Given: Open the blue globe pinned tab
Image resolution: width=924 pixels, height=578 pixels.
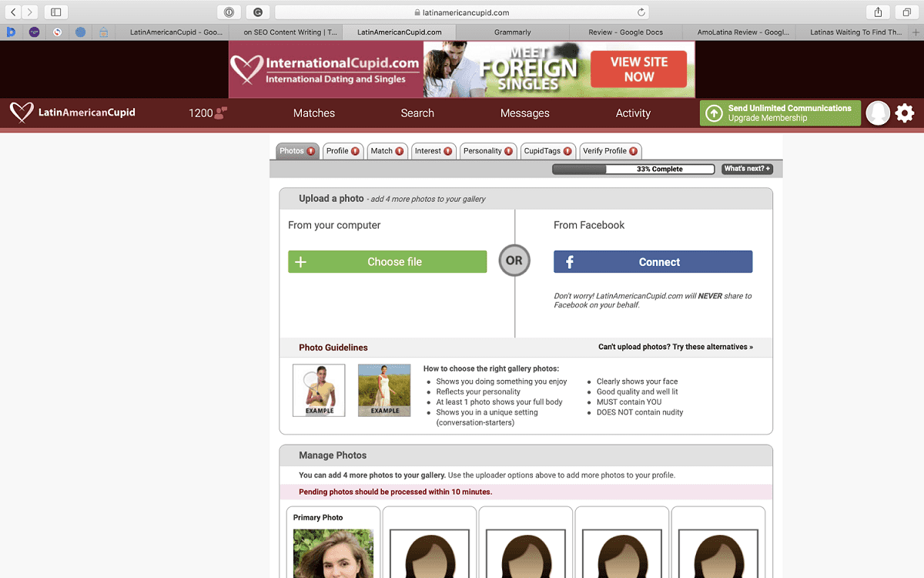Looking at the screenshot, I should (80, 32).
